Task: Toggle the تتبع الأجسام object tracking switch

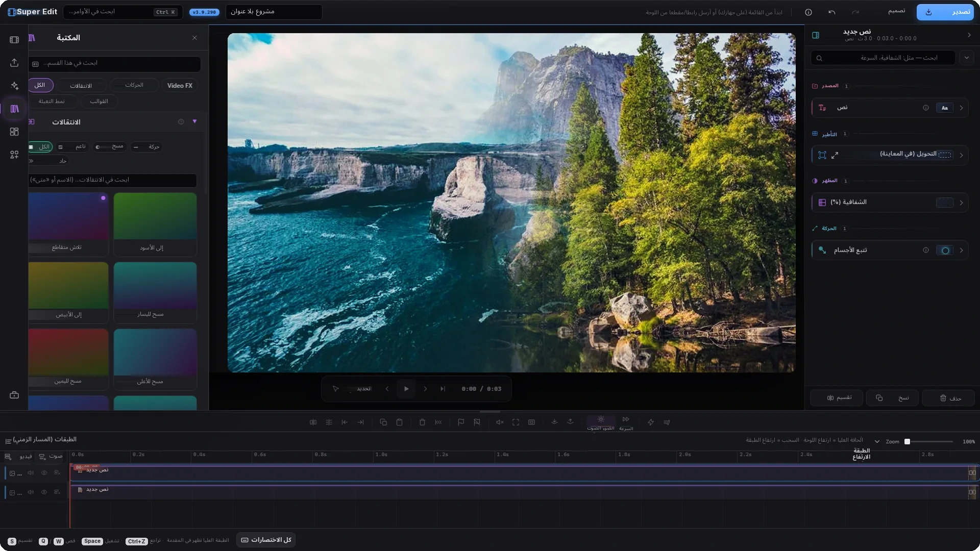Action: pos(945,251)
